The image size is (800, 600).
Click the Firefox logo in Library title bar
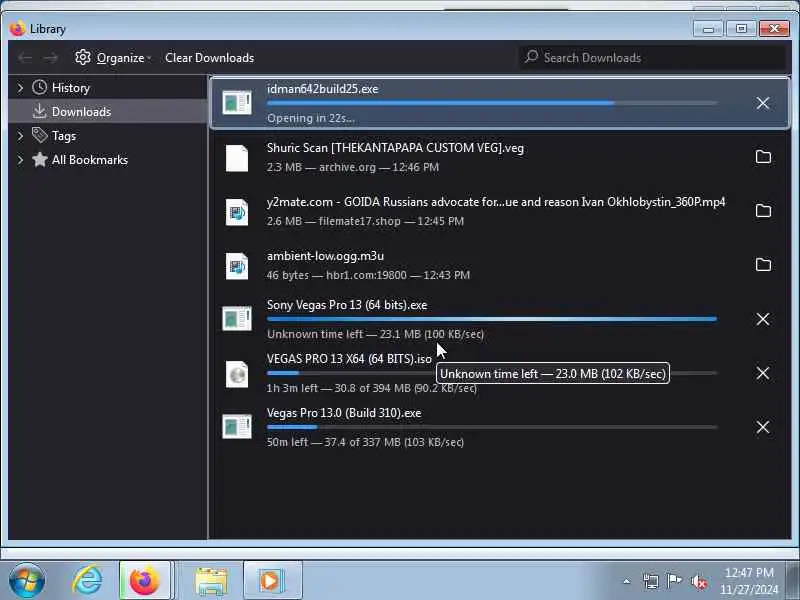(17, 29)
